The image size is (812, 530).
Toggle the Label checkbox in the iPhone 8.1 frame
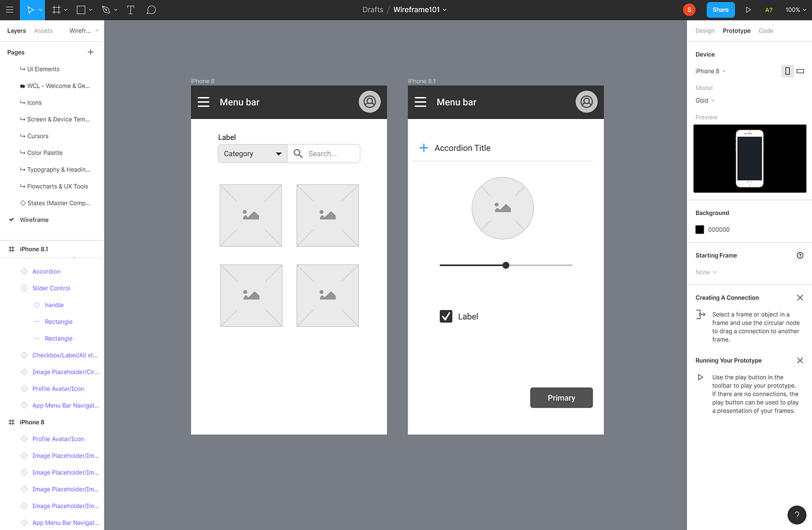pos(445,316)
